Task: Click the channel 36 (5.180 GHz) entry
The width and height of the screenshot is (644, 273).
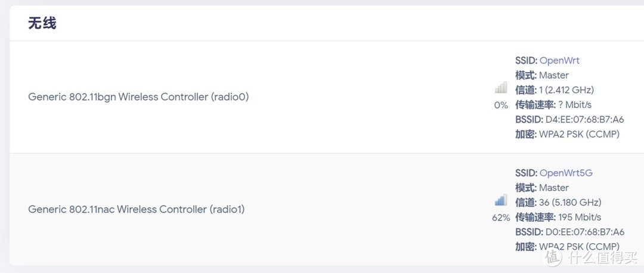Action: coord(569,202)
